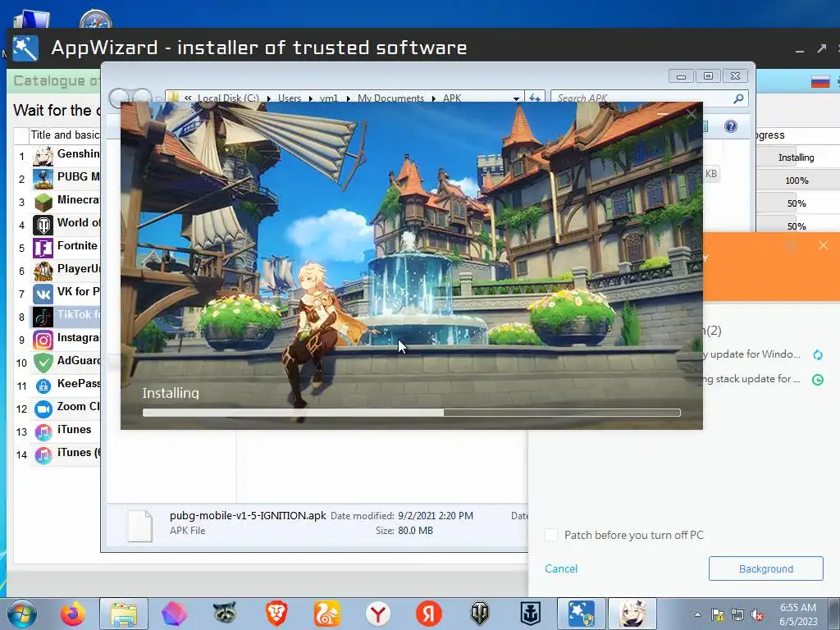Click the taskbar clock showing 6:55 AM
Viewport: 840px width, 630px height.
click(797, 614)
